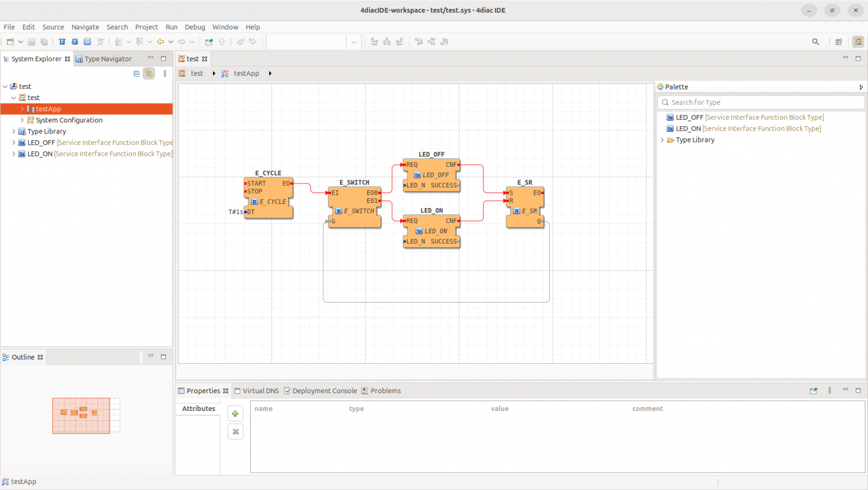
Task: Click the Save toolbar icon
Action: click(x=32, y=42)
